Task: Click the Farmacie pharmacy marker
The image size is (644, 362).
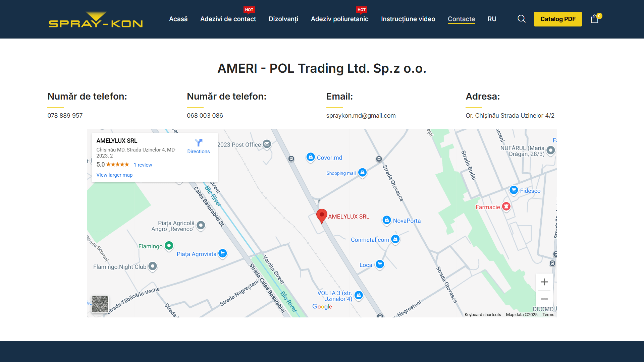Action: point(506,206)
